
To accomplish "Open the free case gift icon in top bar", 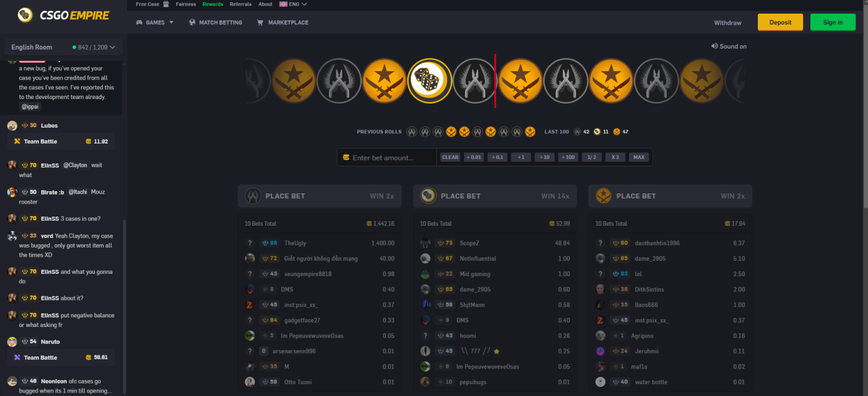I will (x=166, y=4).
